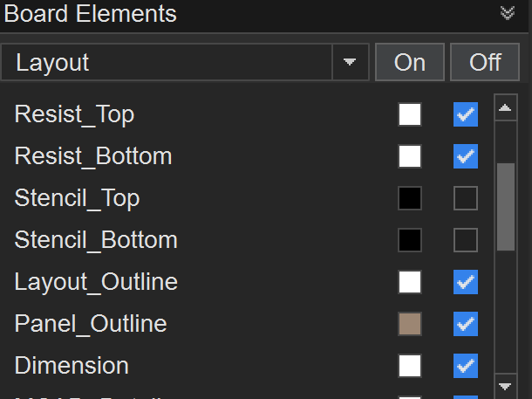
Task: Open the Dimension color swatch
Action: [x=410, y=366]
